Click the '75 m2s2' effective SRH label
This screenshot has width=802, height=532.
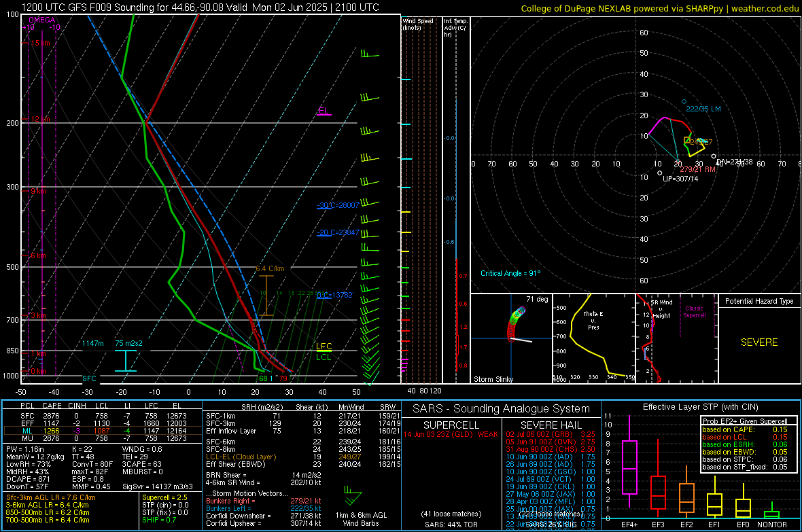tap(128, 343)
